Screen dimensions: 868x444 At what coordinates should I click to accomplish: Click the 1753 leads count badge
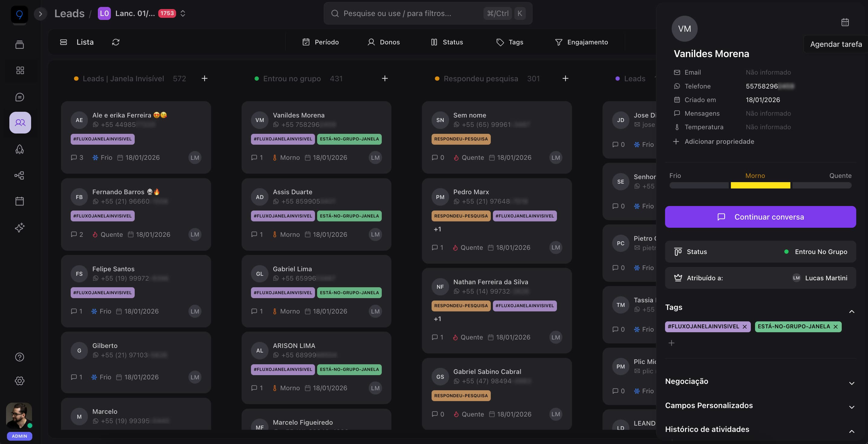point(167,14)
